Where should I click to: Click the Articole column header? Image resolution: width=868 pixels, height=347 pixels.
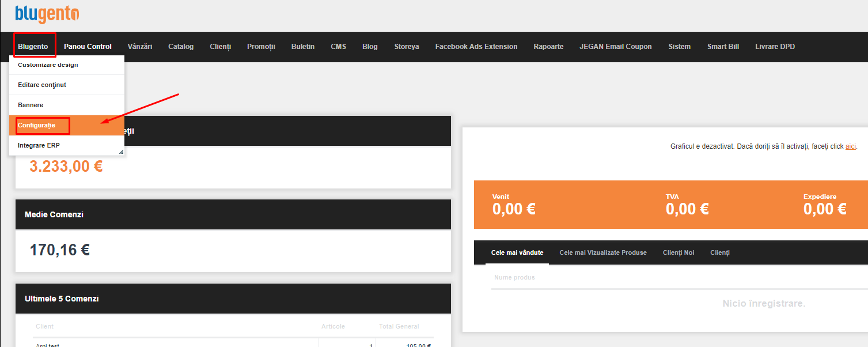[333, 326]
